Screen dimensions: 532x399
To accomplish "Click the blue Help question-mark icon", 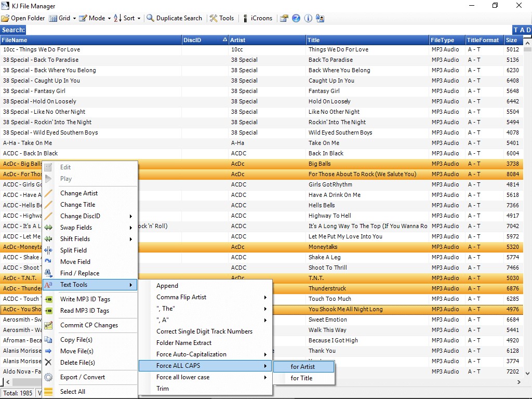I will 296,18.
